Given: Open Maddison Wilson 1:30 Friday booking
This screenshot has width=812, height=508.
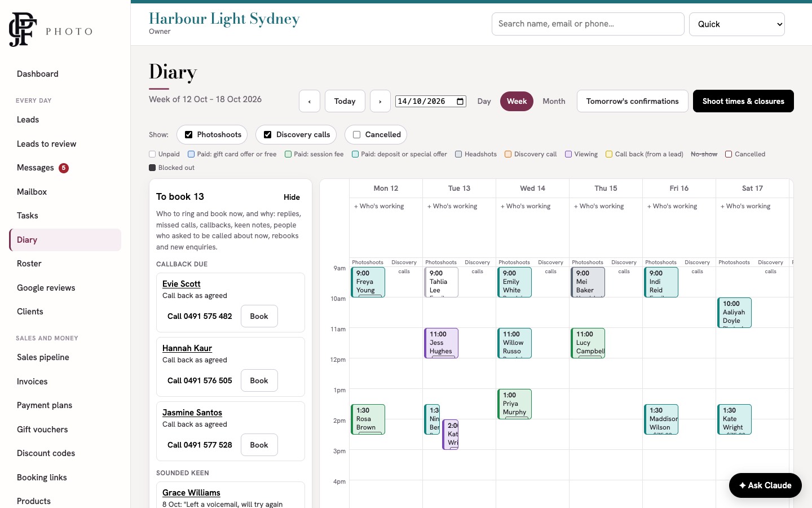Looking at the screenshot, I should 661,419.
